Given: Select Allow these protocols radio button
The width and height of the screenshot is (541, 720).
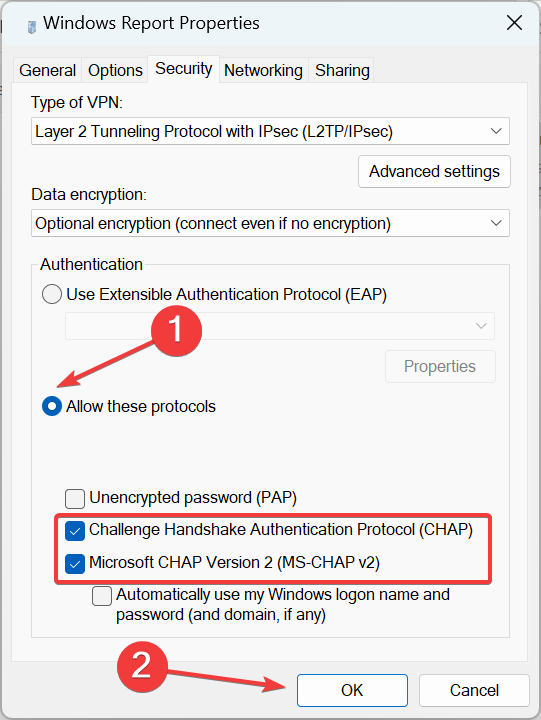Looking at the screenshot, I should tap(52, 406).
